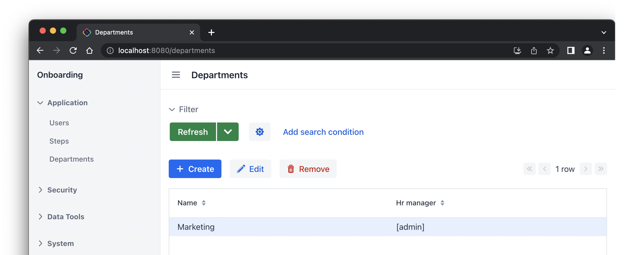The width and height of the screenshot is (644, 255).
Task: Expand the Security menu group
Action: tap(62, 190)
